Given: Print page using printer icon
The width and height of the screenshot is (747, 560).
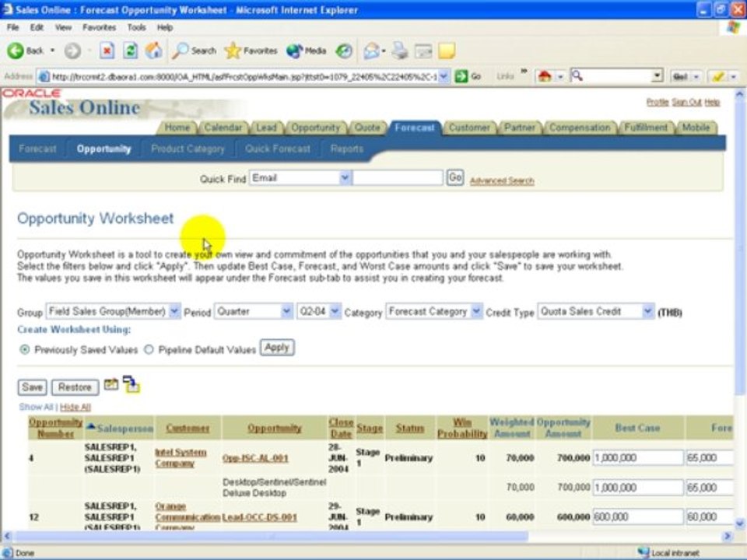Looking at the screenshot, I should (x=400, y=51).
